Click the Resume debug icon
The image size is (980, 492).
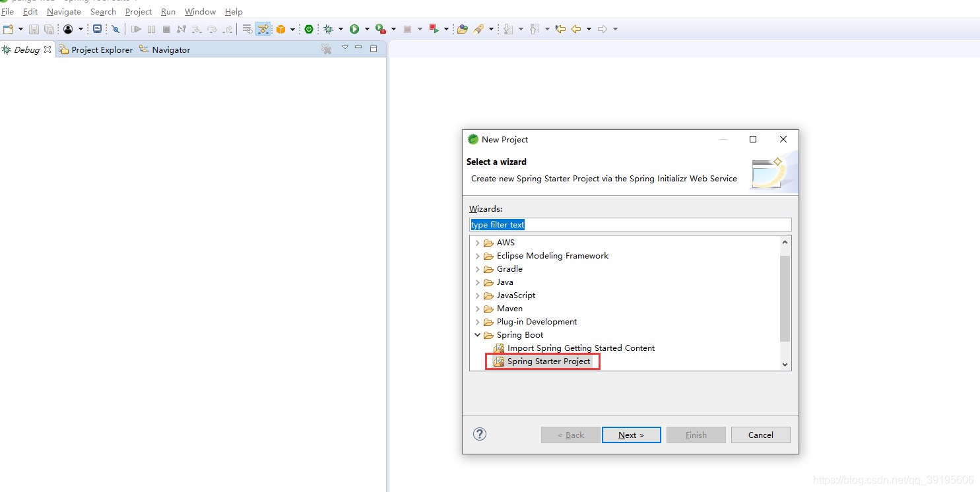click(x=136, y=29)
